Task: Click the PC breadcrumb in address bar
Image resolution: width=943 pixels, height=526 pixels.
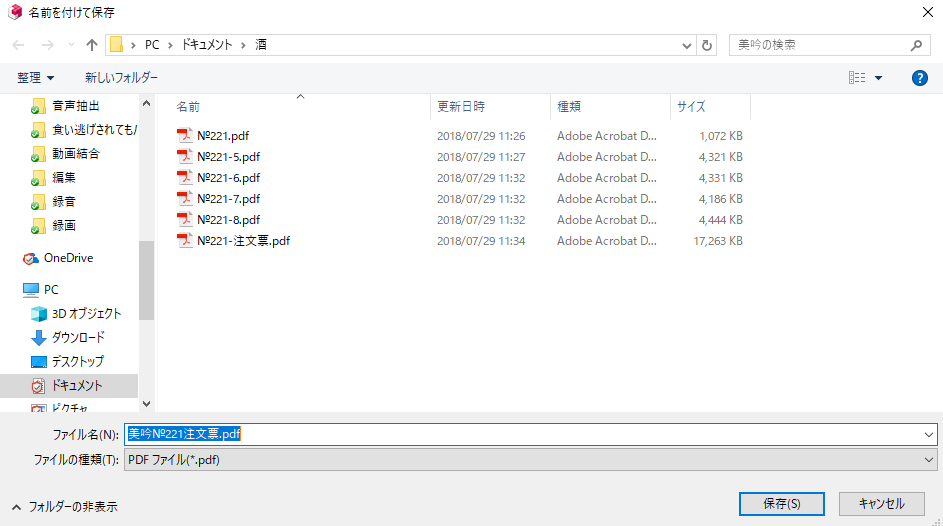Action: click(152, 45)
